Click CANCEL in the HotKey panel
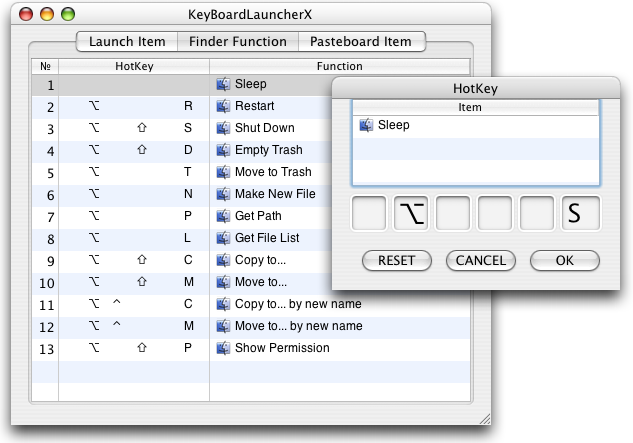 pos(481,260)
